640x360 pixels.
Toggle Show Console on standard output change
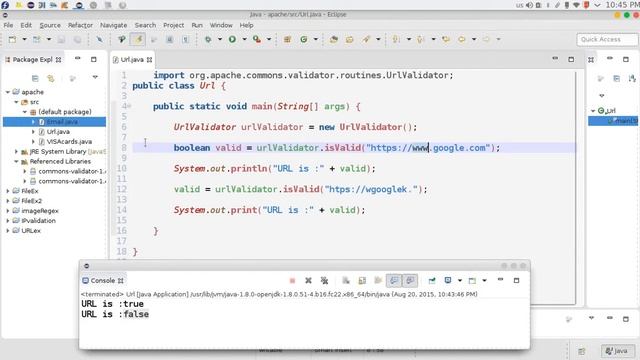pos(394,281)
